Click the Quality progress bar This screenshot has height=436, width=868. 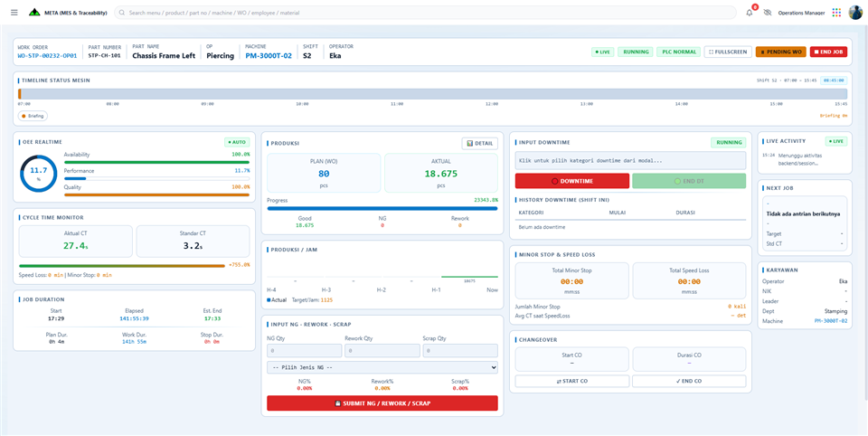point(156,195)
